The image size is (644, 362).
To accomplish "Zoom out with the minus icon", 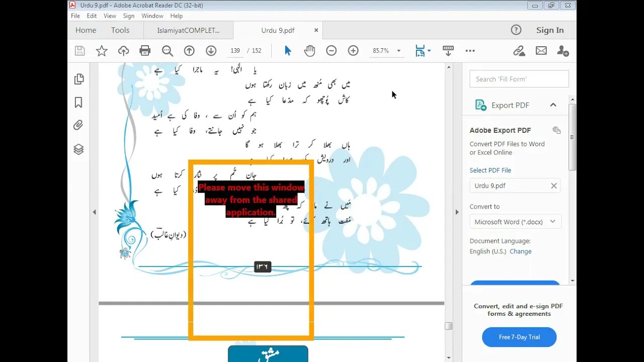I will (x=331, y=51).
